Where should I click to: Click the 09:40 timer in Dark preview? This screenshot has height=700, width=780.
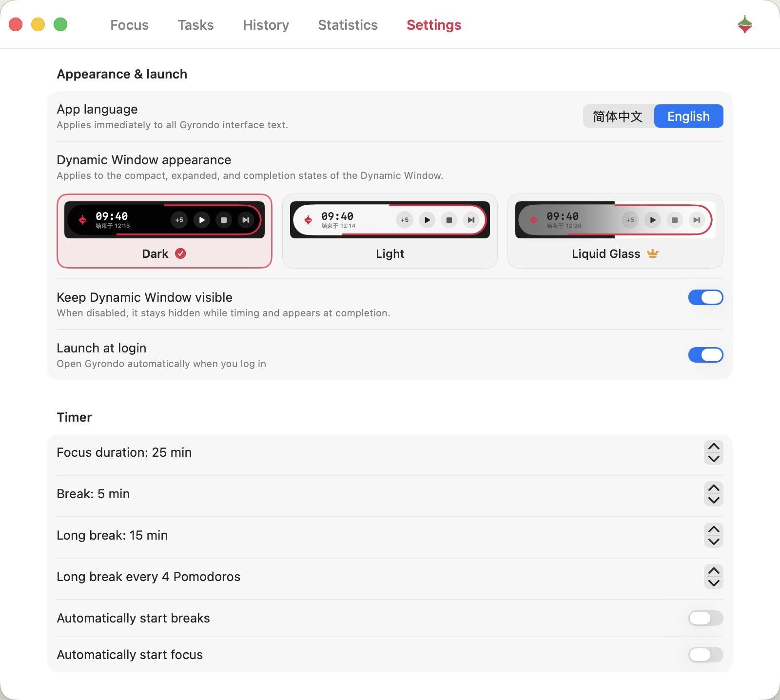pos(112,216)
